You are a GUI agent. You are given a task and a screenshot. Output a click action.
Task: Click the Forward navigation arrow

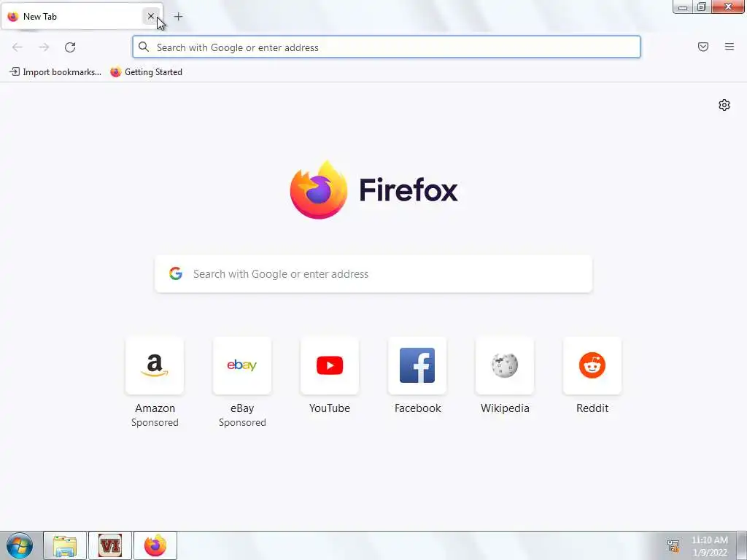[x=44, y=47]
